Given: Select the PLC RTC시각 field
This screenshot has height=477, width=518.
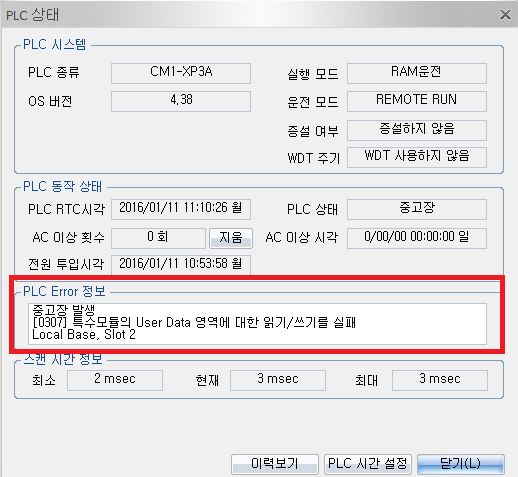Looking at the screenshot, I should (181, 209).
